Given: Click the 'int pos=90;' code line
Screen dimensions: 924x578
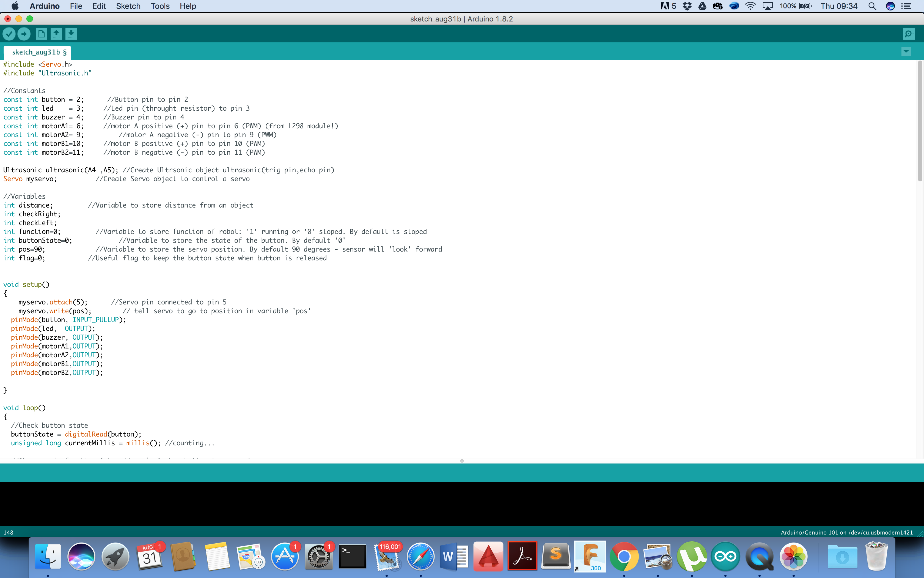Looking at the screenshot, I should (x=24, y=249).
